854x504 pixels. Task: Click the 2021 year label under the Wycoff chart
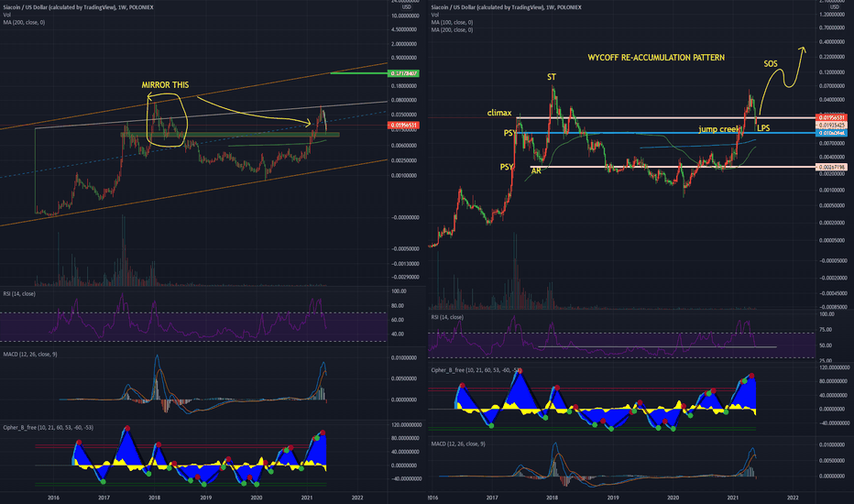click(x=733, y=498)
